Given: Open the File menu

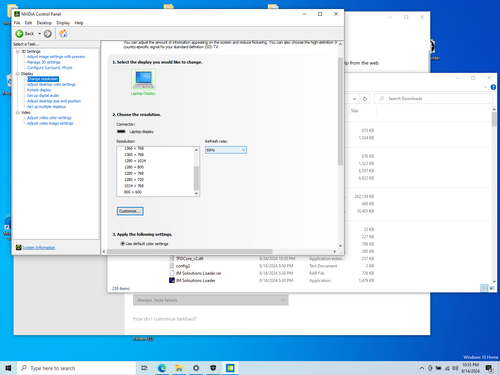Looking at the screenshot, I should 17,23.
